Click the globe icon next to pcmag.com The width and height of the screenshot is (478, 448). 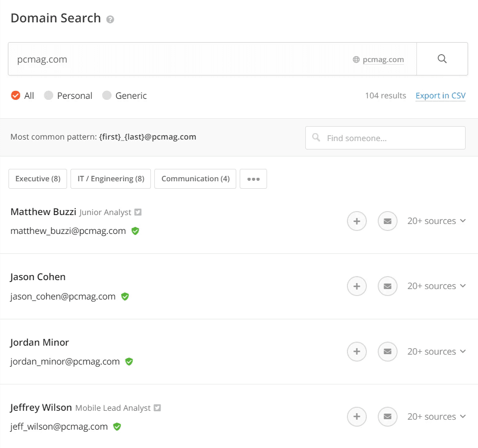click(355, 59)
